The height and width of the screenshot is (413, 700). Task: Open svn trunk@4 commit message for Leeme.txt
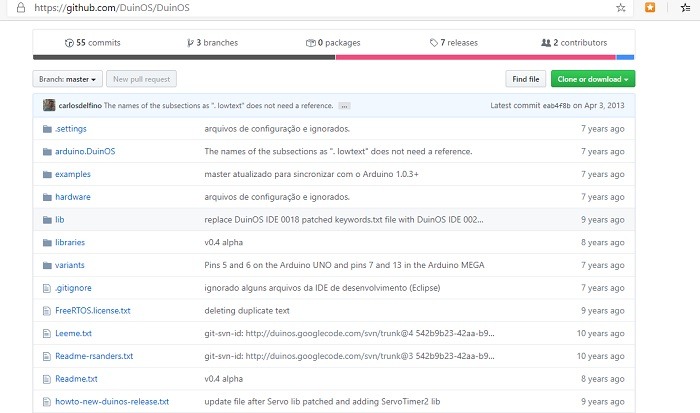click(350, 334)
